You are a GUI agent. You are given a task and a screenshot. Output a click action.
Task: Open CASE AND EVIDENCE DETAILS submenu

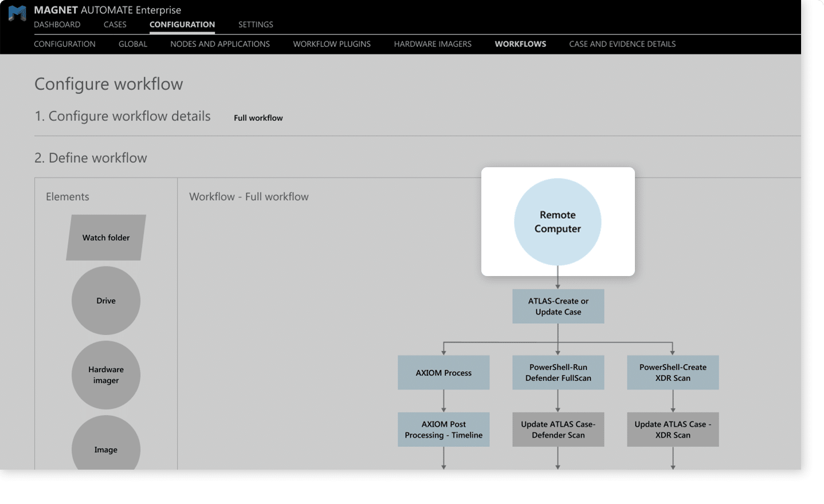(622, 44)
